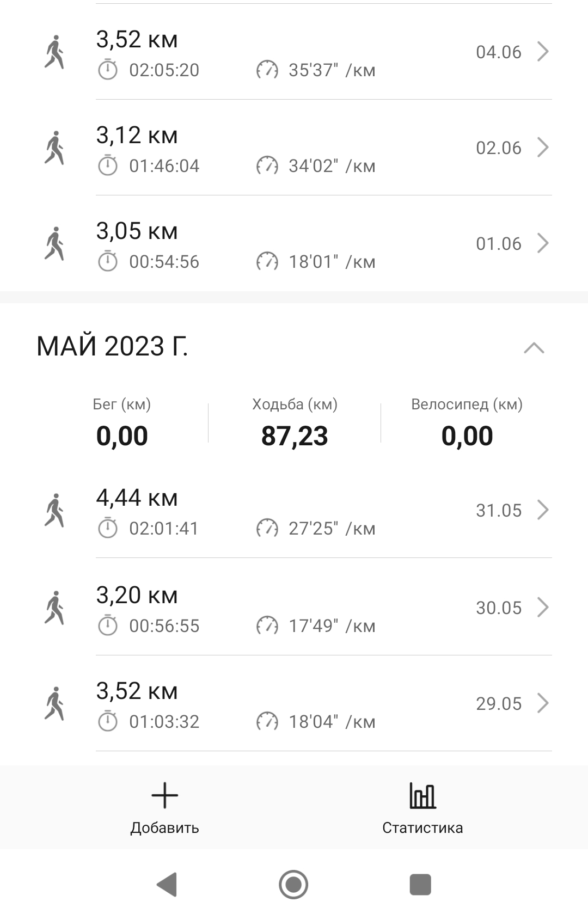Tap the Велосипед 0,00 km total
This screenshot has width=588, height=920.
tap(467, 436)
